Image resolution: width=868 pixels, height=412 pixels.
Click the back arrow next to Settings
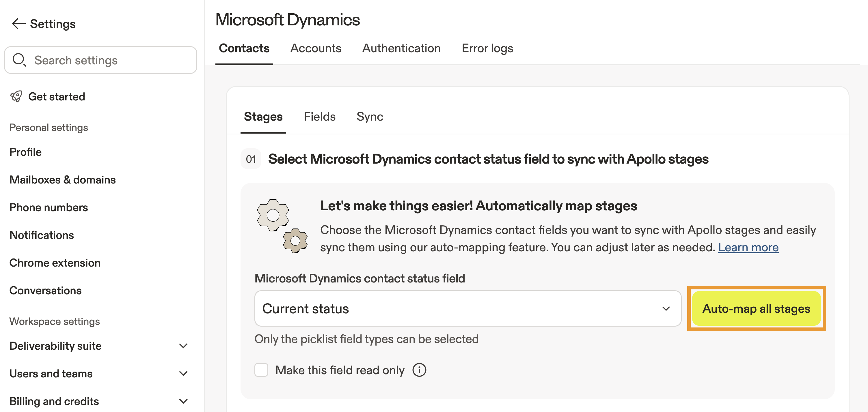click(18, 24)
